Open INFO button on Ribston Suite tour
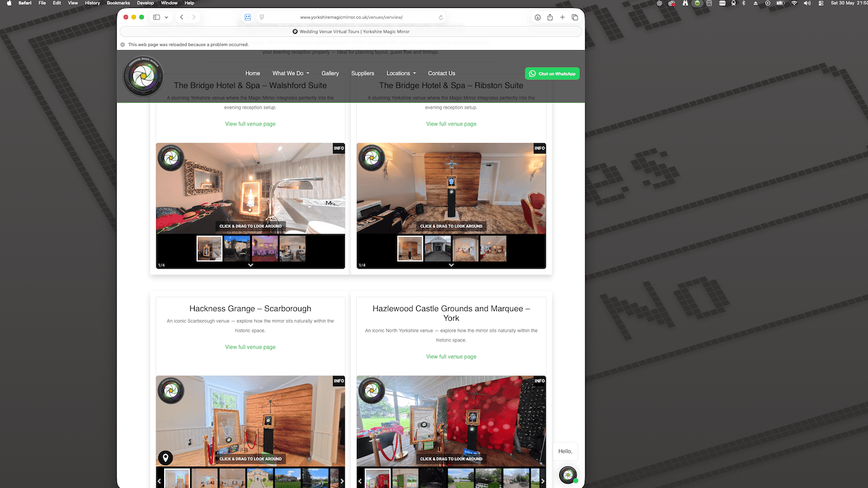 click(x=540, y=148)
